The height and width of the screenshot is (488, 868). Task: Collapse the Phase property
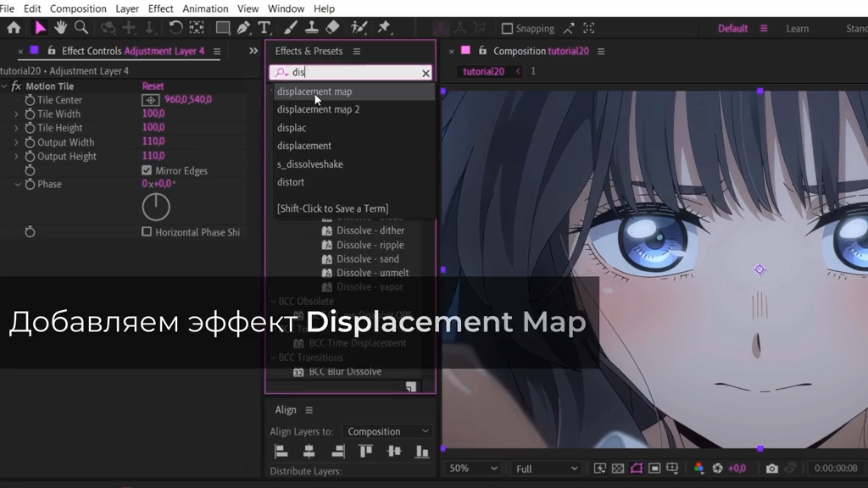(x=18, y=184)
